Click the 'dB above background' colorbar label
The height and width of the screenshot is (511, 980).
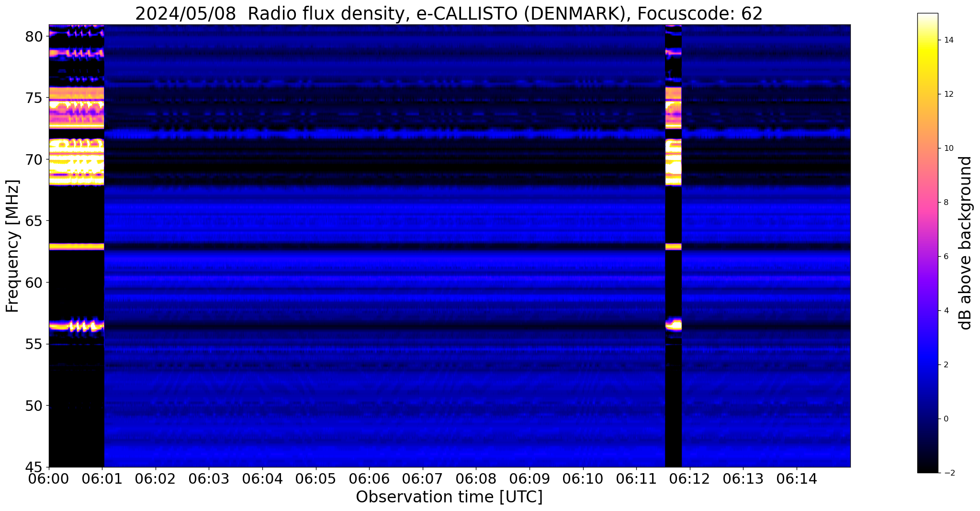tap(966, 243)
